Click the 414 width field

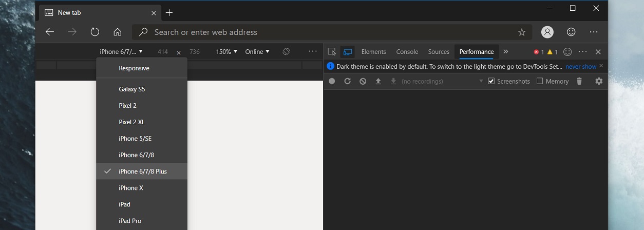point(163,51)
